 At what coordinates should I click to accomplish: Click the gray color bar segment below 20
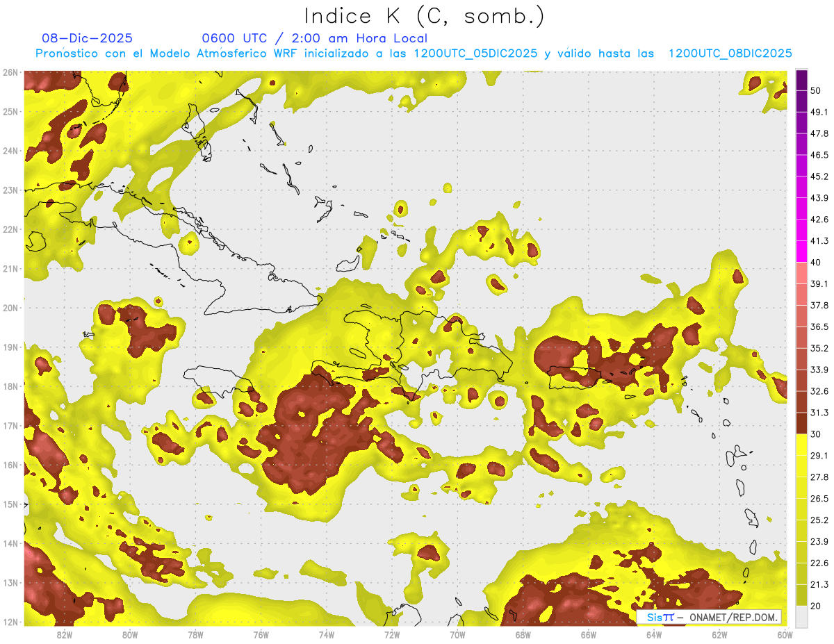[801, 616]
